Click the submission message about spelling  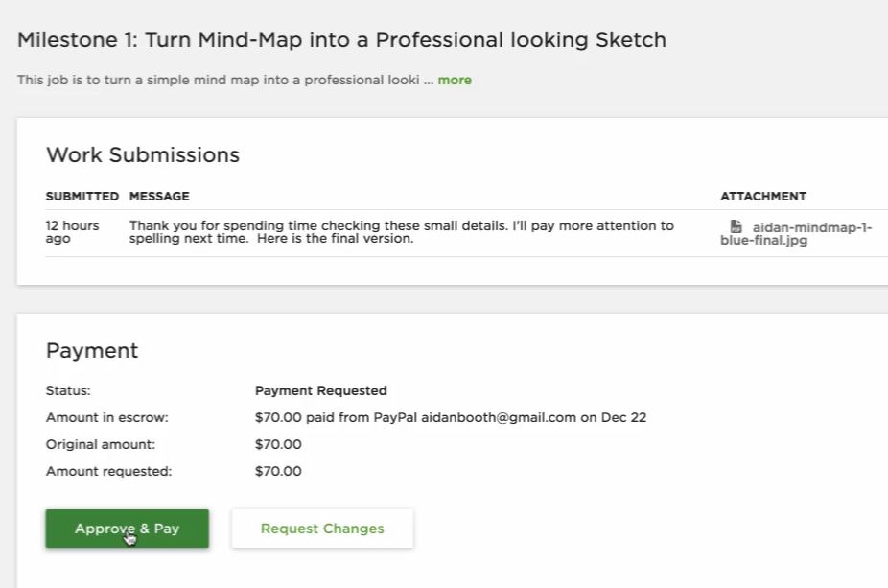402,232
